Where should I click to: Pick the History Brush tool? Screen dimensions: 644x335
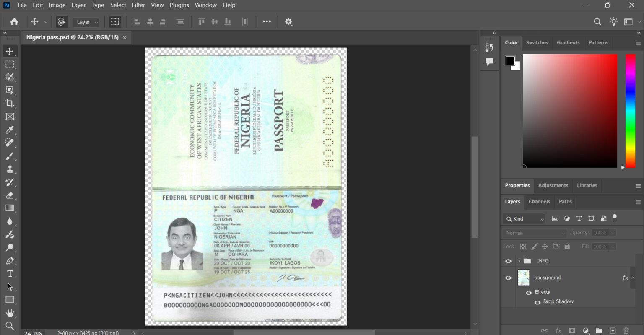coord(10,182)
